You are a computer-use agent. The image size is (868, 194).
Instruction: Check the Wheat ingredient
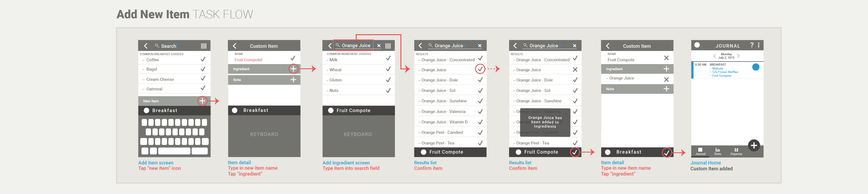pyautogui.click(x=388, y=69)
